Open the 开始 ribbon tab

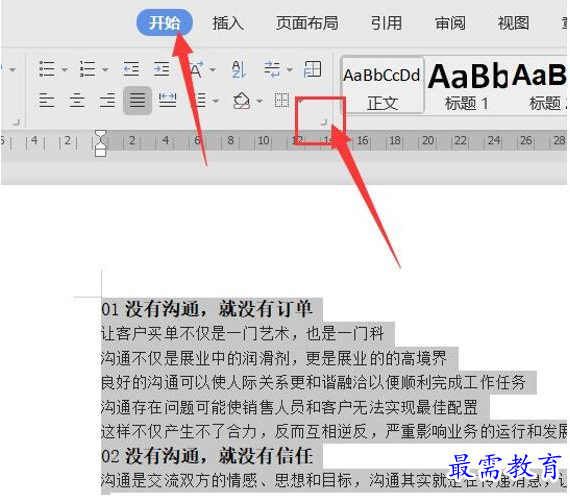(165, 23)
